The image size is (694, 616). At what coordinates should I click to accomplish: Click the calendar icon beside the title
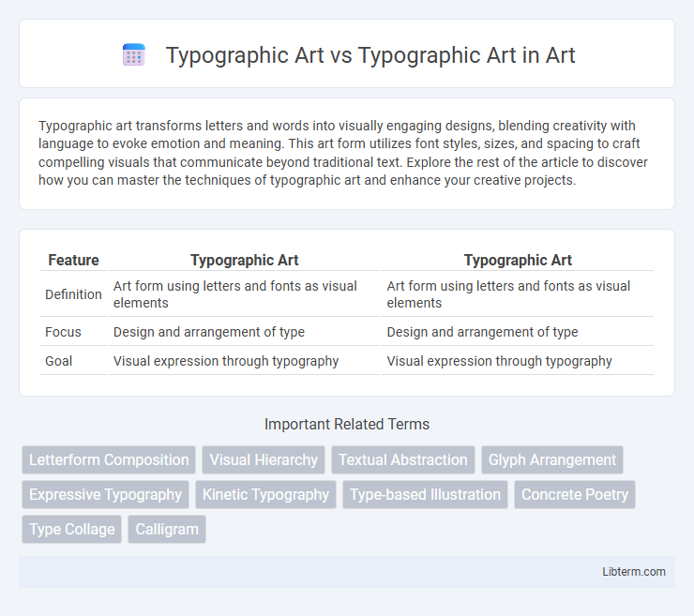pyautogui.click(x=134, y=55)
